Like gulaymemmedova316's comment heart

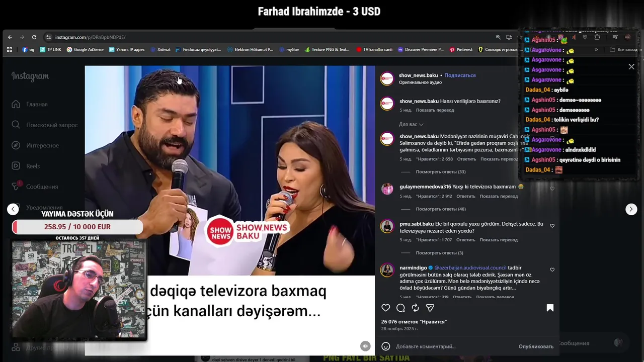tap(552, 189)
